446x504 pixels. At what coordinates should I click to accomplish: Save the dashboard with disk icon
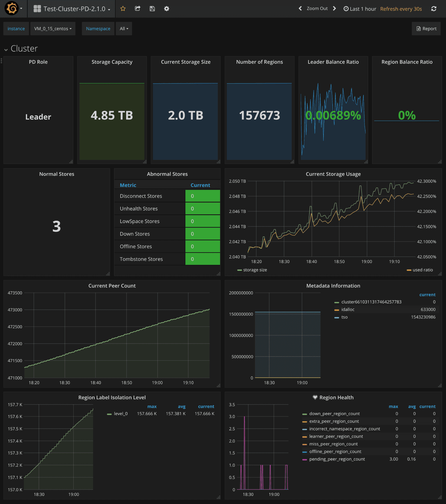click(152, 9)
